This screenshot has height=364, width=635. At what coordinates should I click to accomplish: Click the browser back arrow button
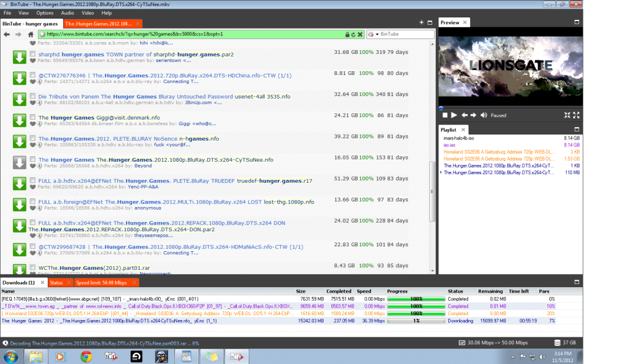pos(7,34)
